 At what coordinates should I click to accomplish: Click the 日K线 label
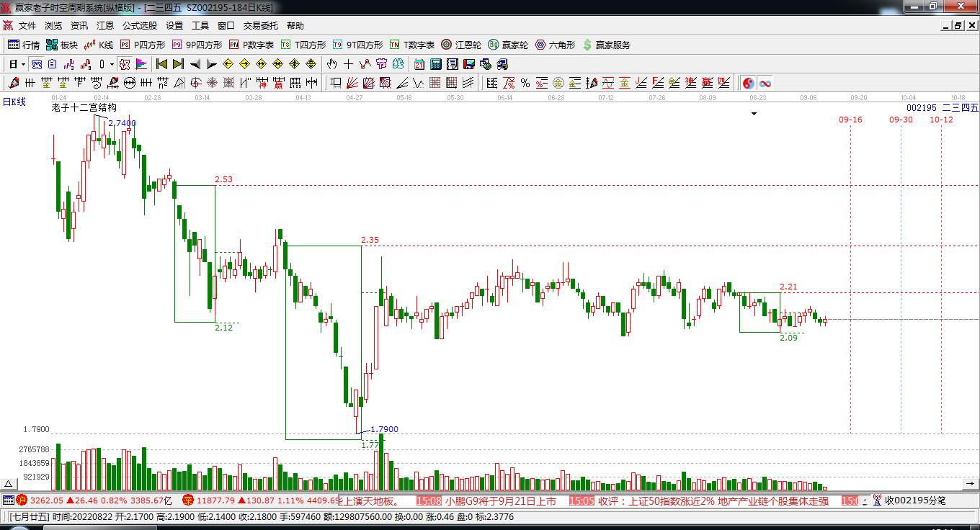[x=14, y=102]
